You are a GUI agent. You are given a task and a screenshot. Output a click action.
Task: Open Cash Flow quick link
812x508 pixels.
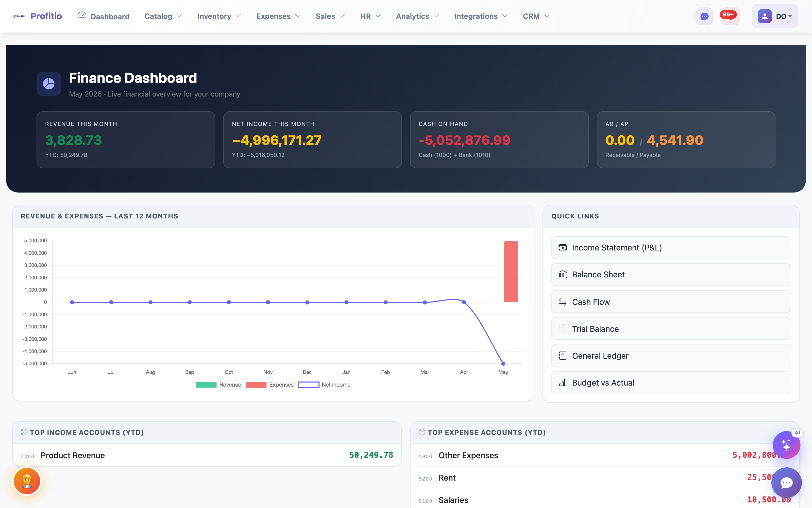pyautogui.click(x=671, y=302)
